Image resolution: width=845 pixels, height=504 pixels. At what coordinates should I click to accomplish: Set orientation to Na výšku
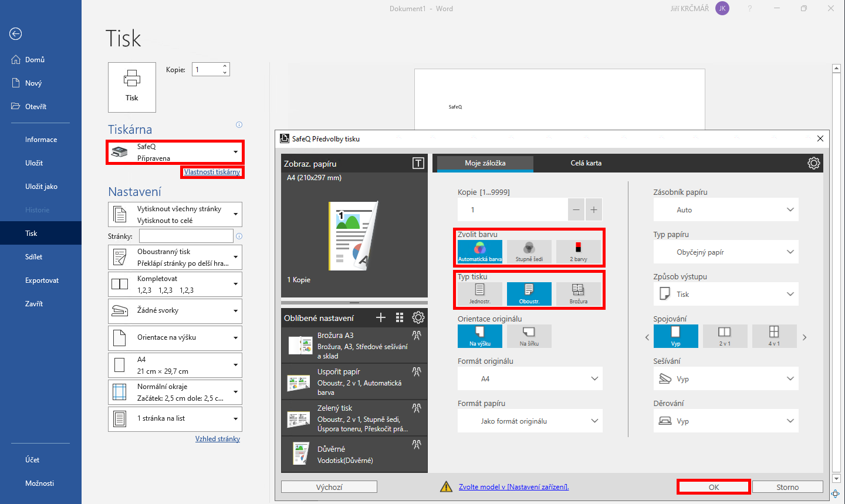point(480,336)
